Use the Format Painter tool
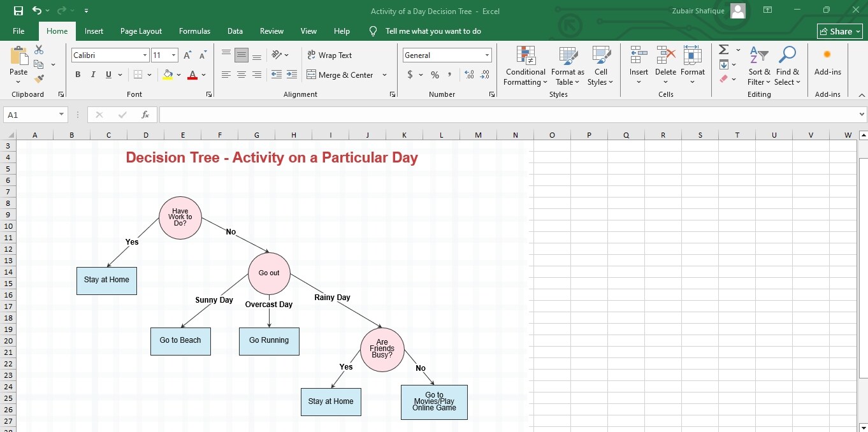The image size is (868, 432). click(x=38, y=78)
